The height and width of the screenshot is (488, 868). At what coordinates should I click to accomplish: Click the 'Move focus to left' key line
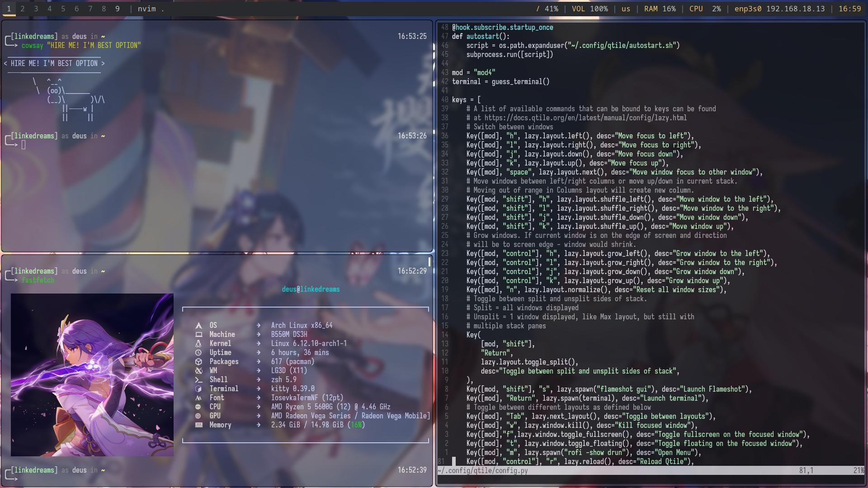coord(580,136)
